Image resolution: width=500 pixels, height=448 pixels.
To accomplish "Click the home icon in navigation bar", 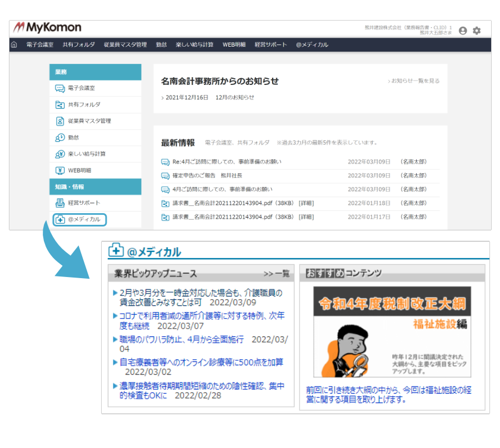I will (x=14, y=45).
